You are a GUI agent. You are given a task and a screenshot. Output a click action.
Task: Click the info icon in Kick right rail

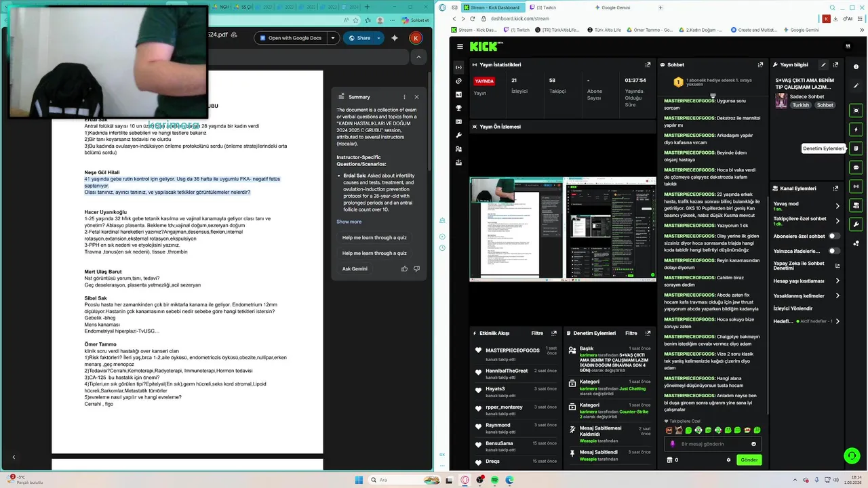(x=856, y=67)
